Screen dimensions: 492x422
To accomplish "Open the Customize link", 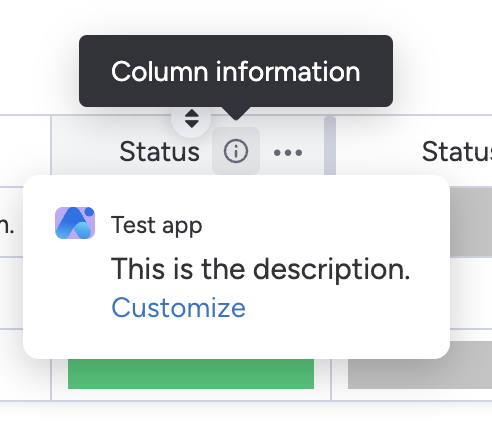I will 178,307.
